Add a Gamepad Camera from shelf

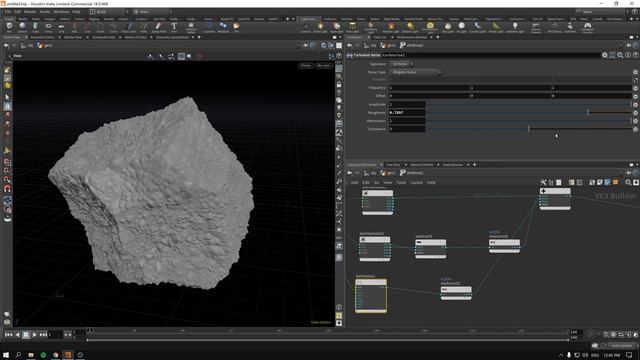click(587, 27)
